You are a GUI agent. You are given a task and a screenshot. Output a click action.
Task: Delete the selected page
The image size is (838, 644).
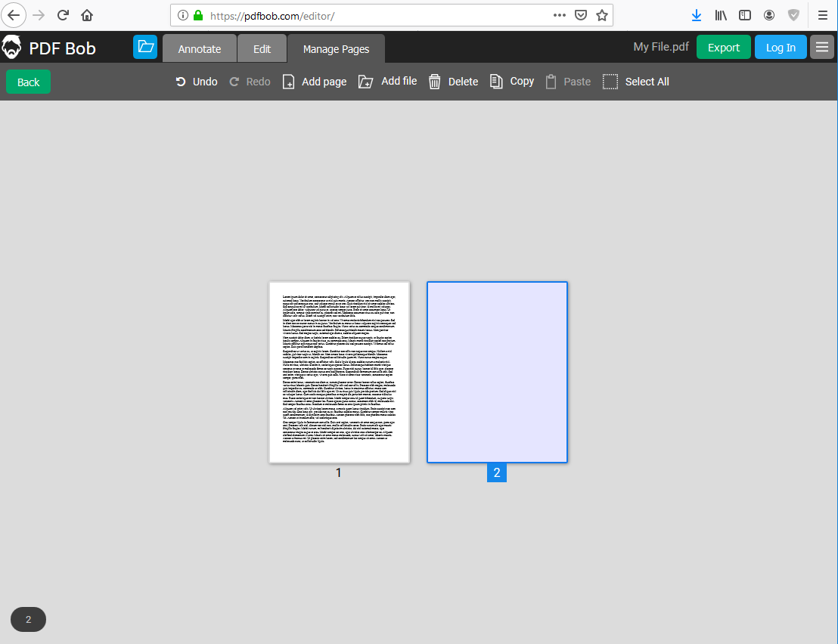coord(453,82)
